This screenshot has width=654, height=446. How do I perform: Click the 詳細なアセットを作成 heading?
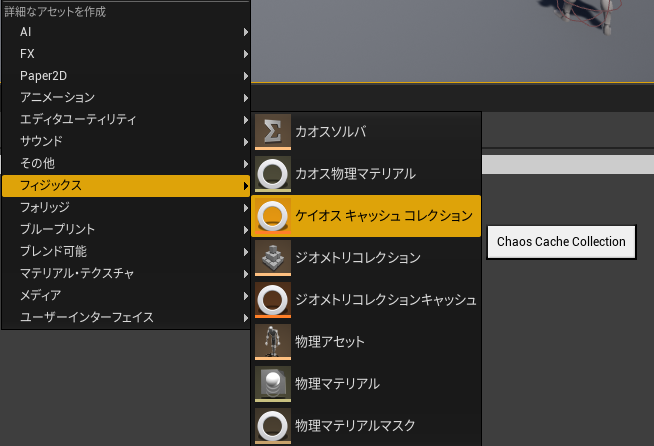coord(55,12)
